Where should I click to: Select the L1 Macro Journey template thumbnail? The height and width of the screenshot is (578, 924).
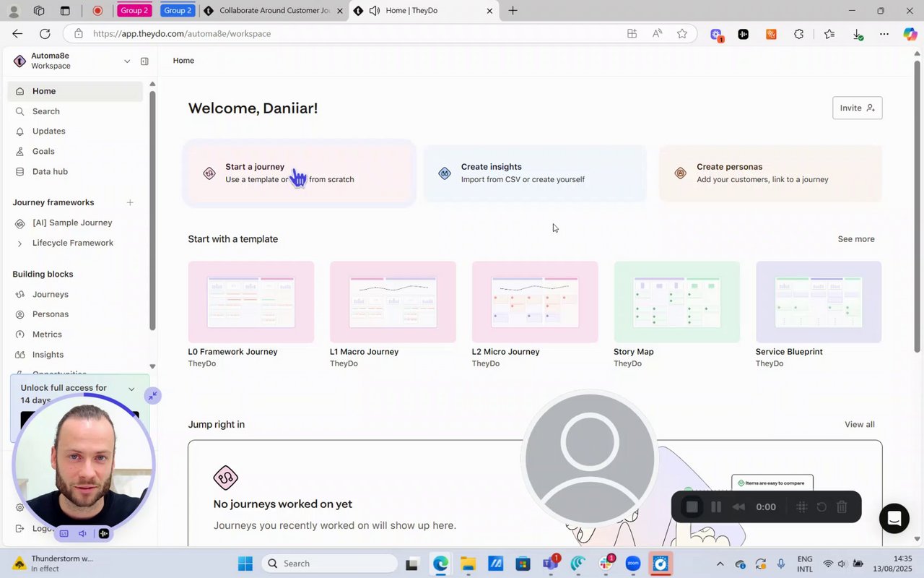click(393, 302)
